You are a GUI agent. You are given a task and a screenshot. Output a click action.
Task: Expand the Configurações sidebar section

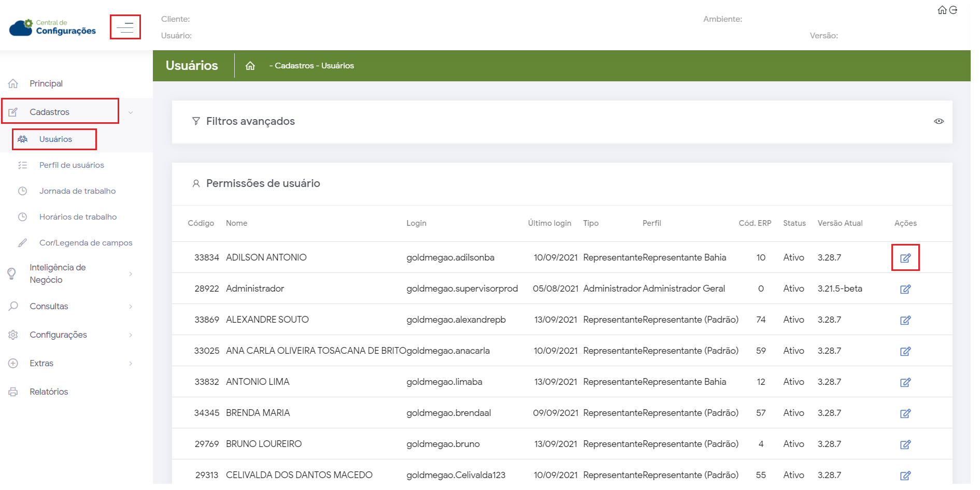tap(131, 335)
